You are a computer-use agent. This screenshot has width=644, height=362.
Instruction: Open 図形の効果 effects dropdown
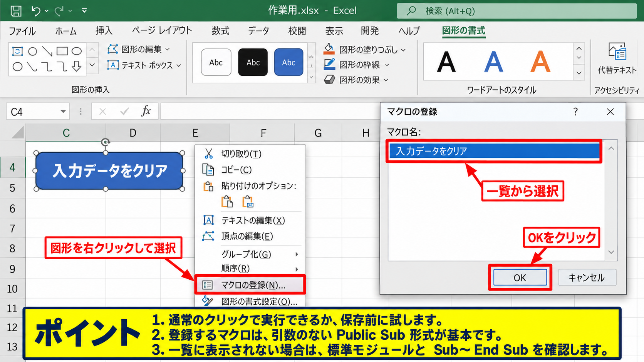pos(356,80)
